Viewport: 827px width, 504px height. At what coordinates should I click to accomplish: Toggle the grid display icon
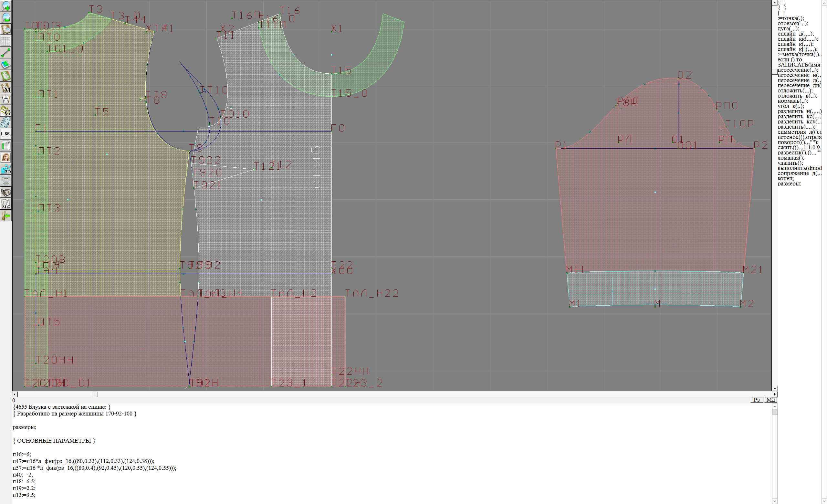[x=6, y=41]
